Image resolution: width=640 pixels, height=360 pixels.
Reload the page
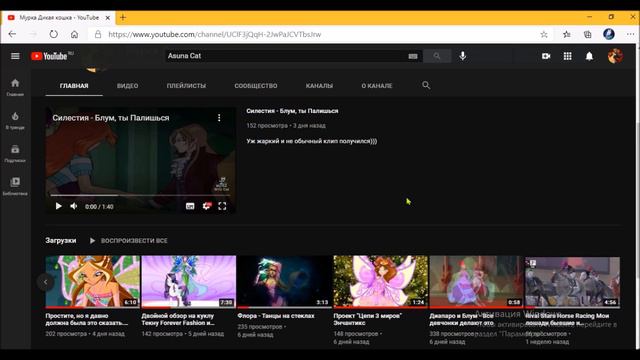pos(53,34)
